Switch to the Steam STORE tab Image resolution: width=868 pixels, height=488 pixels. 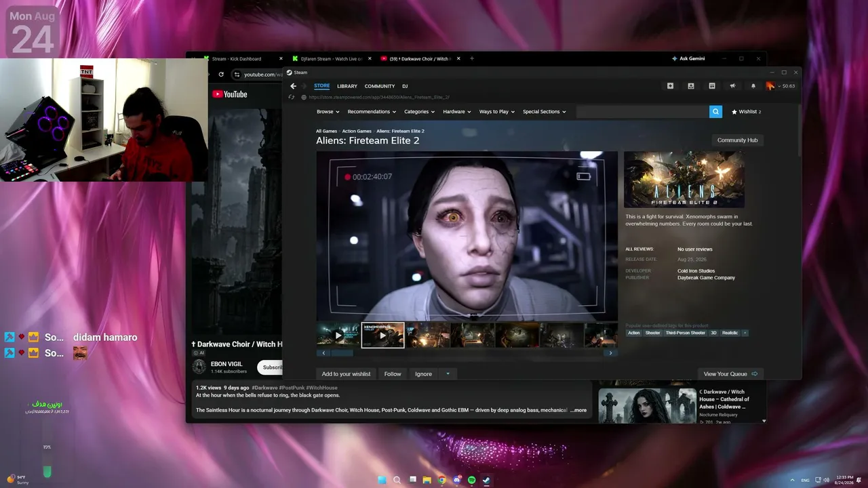click(321, 86)
